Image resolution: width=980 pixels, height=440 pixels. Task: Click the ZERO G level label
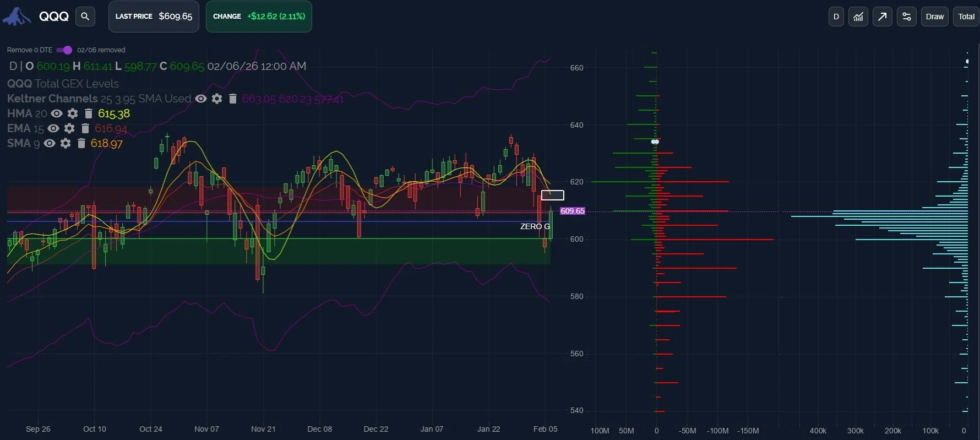point(535,226)
